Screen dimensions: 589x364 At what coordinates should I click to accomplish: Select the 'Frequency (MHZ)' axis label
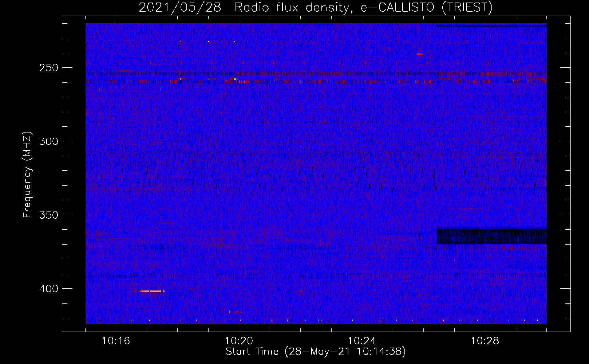(x=27, y=174)
